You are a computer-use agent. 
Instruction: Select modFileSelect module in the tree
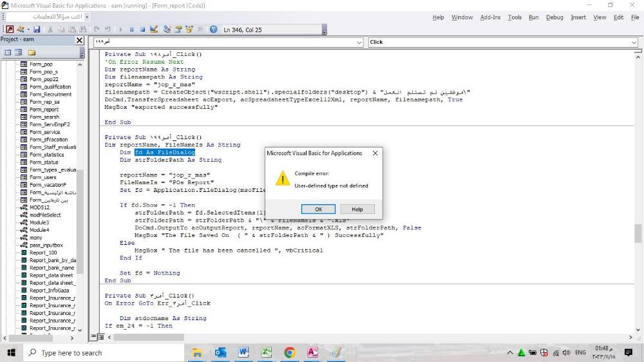click(x=45, y=215)
